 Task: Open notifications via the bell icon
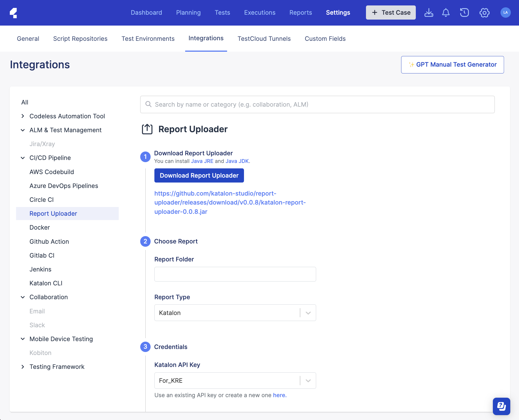pyautogui.click(x=446, y=13)
